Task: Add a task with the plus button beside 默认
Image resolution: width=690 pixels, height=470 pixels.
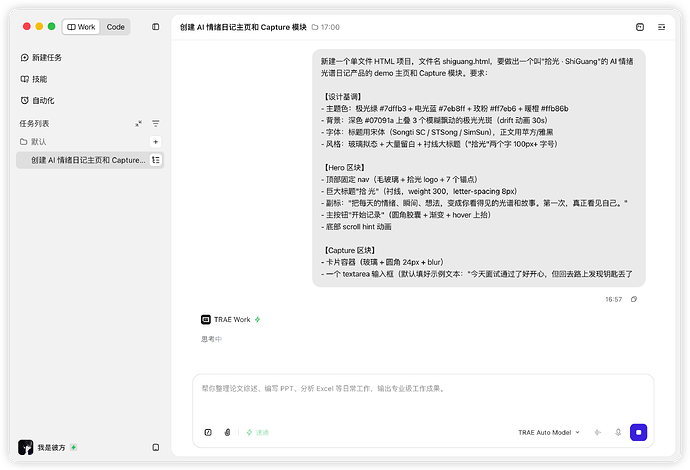Action: click(x=155, y=142)
